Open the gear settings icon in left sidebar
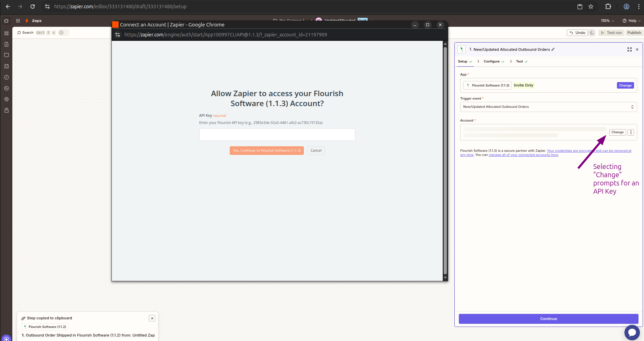The width and height of the screenshot is (644, 341). [x=6, y=99]
